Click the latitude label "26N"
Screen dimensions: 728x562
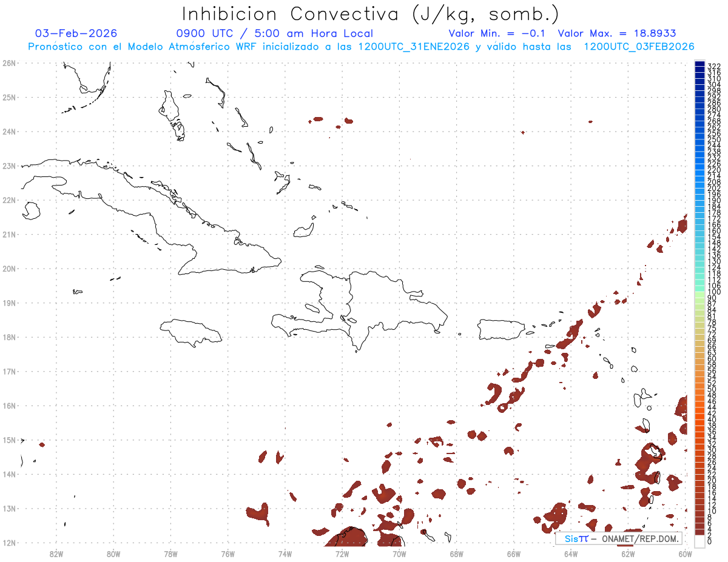[8, 63]
